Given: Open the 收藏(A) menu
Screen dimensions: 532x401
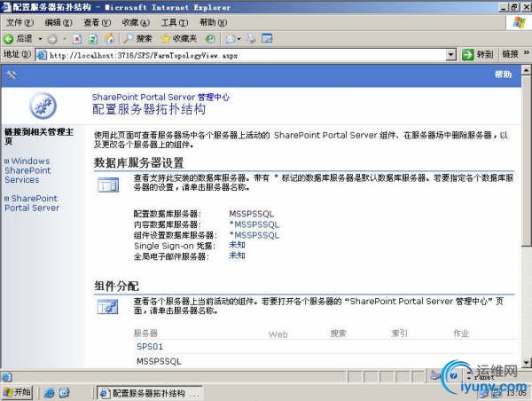Looking at the screenshot, I should point(136,22).
